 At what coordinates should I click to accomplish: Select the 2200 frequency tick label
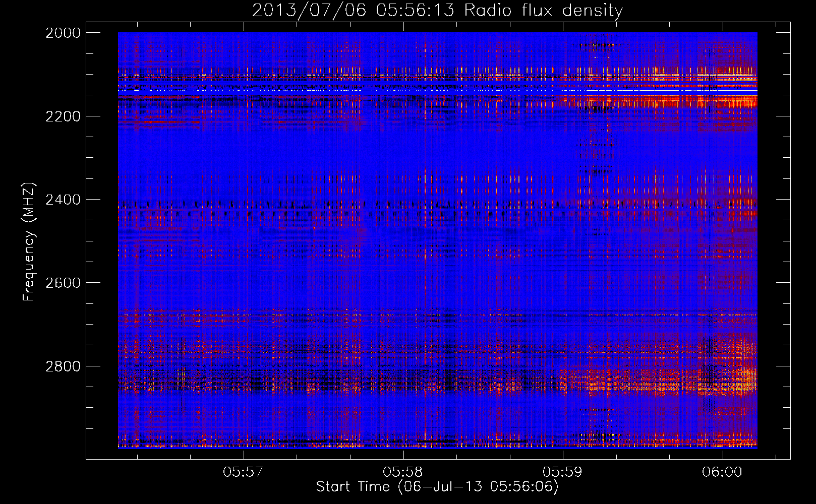click(63, 116)
